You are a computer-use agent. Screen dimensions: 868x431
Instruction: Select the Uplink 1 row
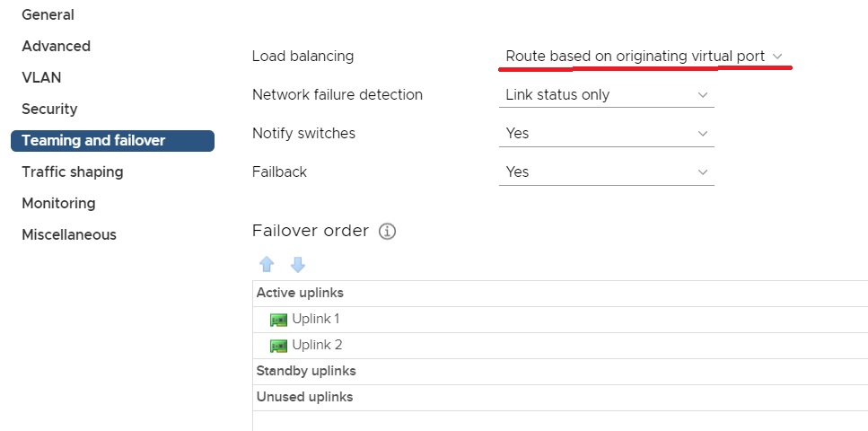pos(559,320)
